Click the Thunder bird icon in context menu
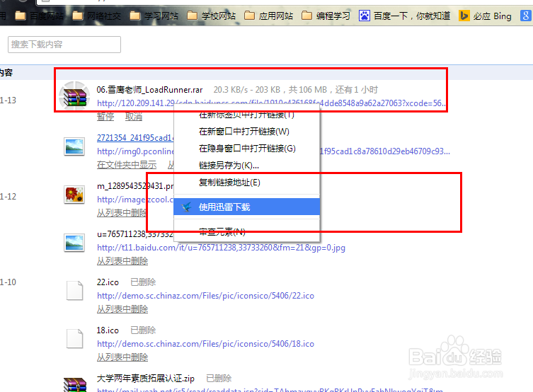 (x=186, y=207)
